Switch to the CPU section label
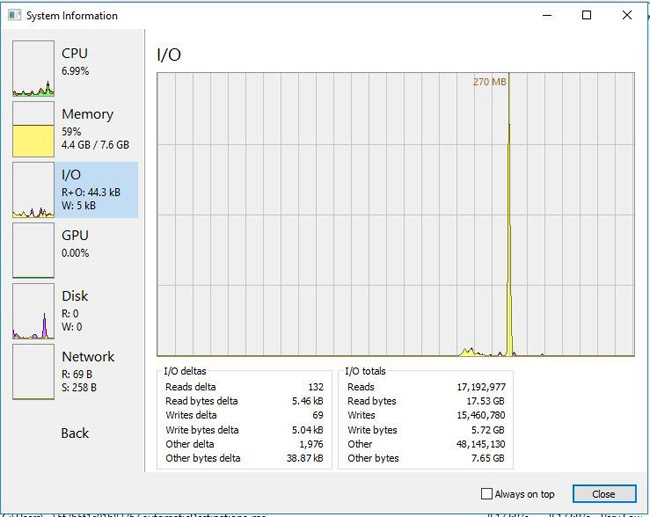The width and height of the screenshot is (650, 517). (x=75, y=53)
